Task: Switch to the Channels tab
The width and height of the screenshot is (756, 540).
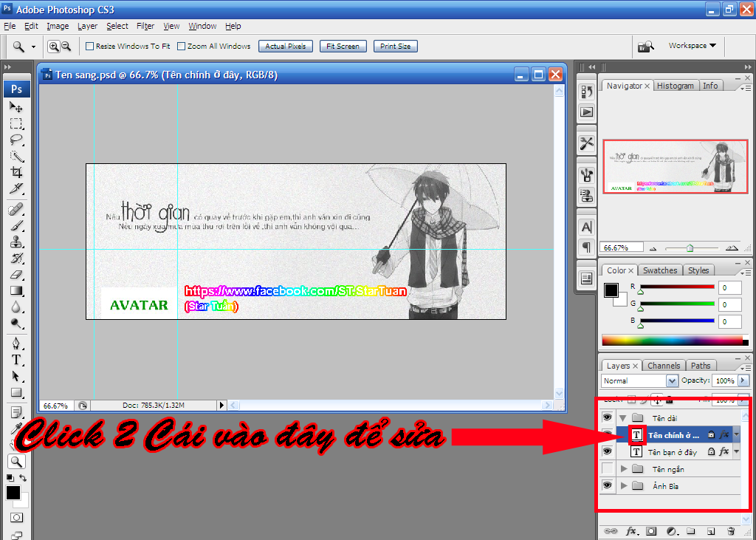Action: [664, 366]
